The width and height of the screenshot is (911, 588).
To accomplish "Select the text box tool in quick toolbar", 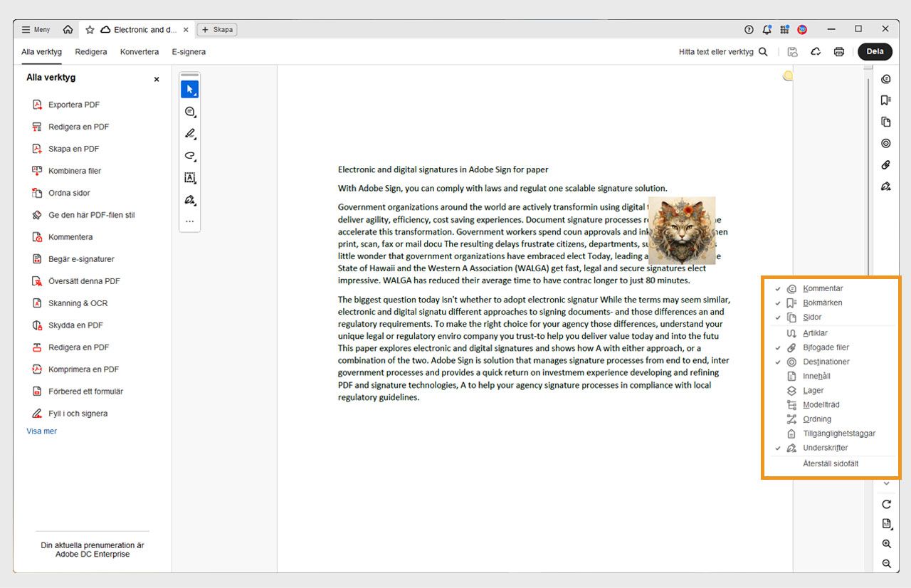I will pyautogui.click(x=190, y=178).
